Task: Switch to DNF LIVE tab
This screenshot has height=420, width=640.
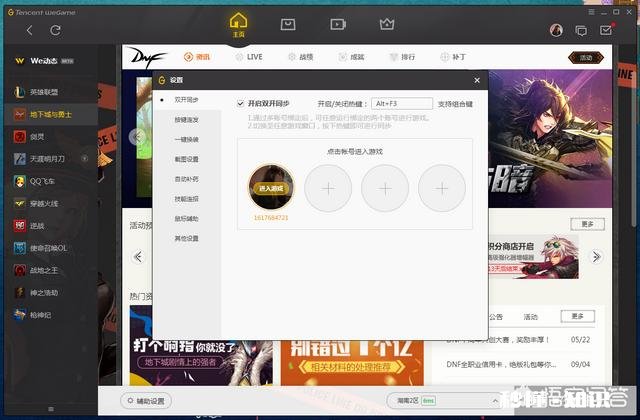Action: pyautogui.click(x=249, y=57)
